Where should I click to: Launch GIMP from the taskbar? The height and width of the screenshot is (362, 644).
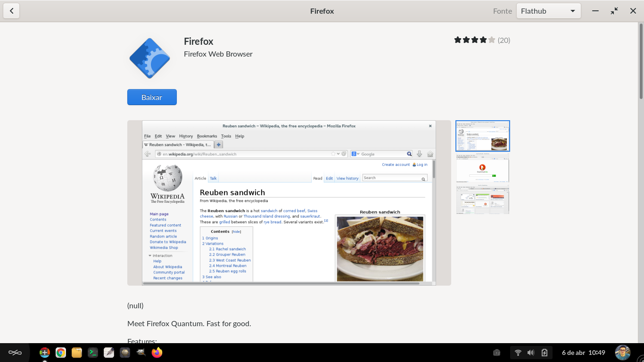click(141, 353)
